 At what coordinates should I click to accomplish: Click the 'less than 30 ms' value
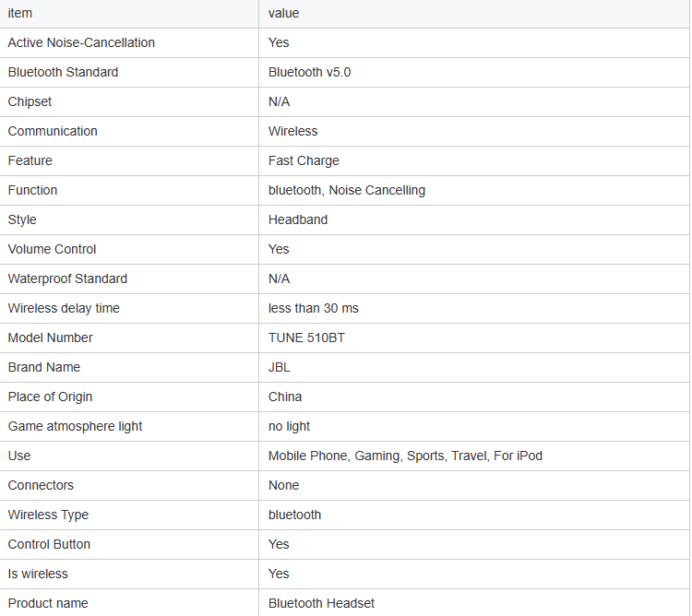click(x=314, y=308)
